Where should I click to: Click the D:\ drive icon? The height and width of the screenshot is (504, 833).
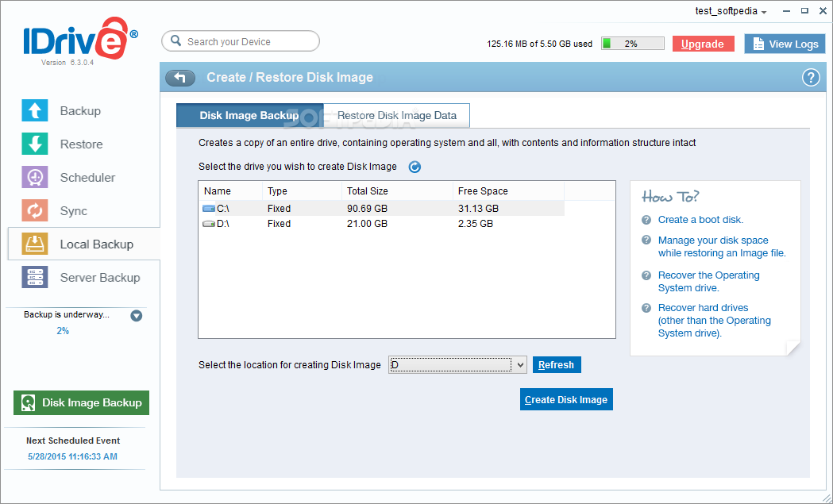[x=209, y=224]
